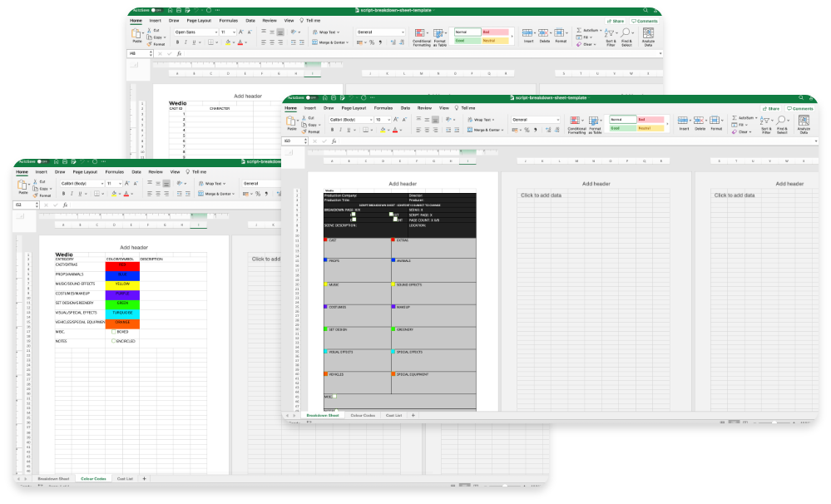831x504 pixels.
Task: Click Add header on the black breakdown sheet
Action: tap(403, 184)
